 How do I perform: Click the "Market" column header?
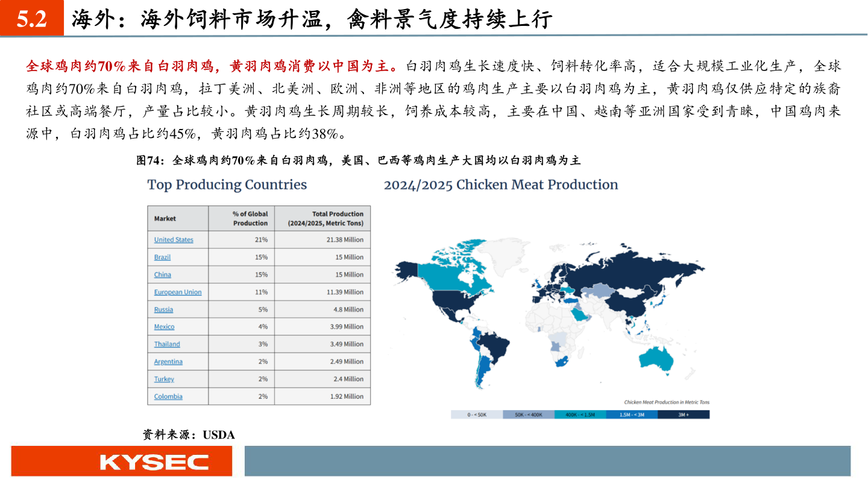178,219
